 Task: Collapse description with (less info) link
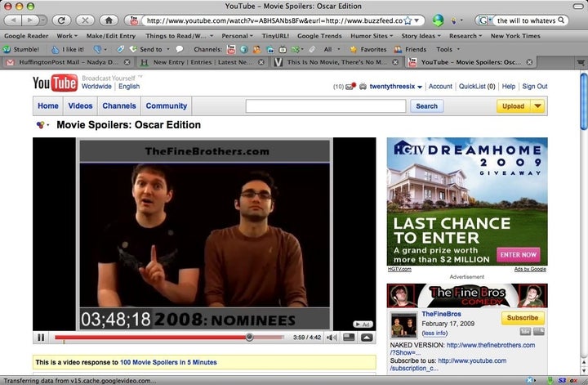(434, 333)
